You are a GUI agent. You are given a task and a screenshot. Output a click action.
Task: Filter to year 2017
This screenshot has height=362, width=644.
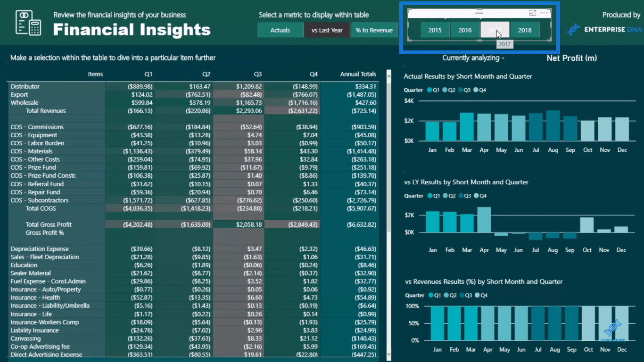tap(495, 30)
